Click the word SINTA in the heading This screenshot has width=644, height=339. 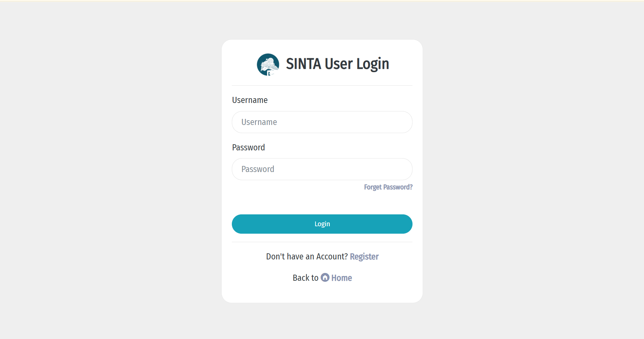[303, 64]
